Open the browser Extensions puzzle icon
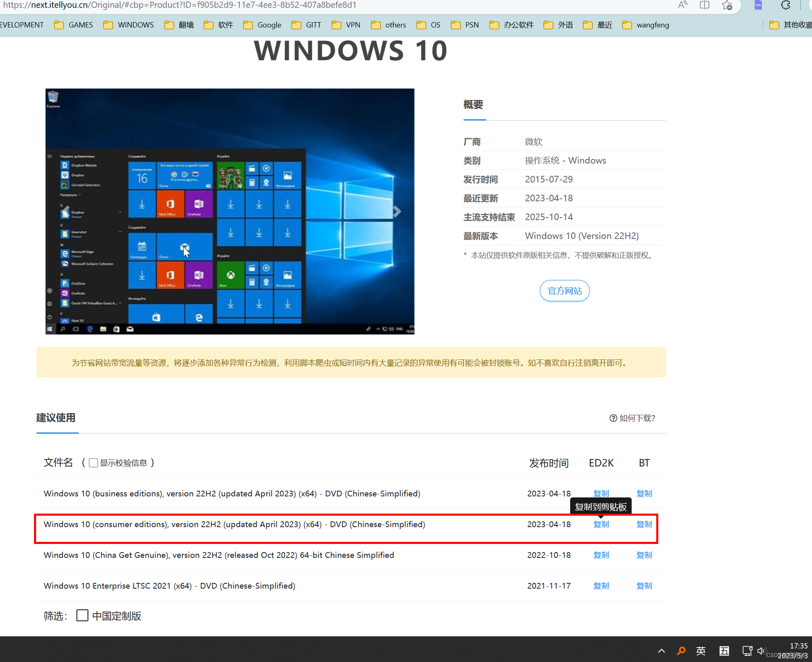 point(786,5)
